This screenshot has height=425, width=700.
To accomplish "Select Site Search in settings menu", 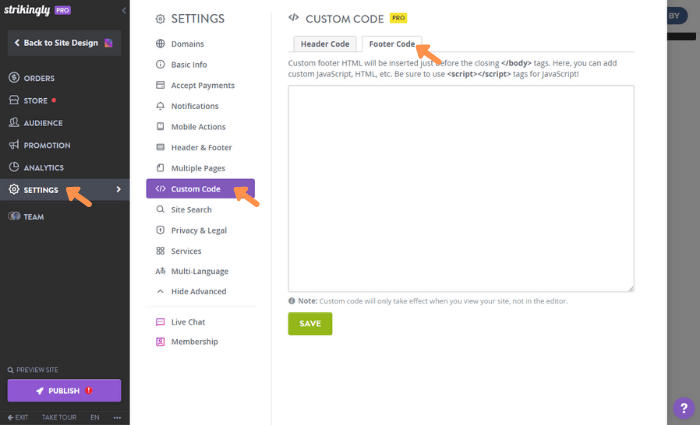I will coord(191,209).
